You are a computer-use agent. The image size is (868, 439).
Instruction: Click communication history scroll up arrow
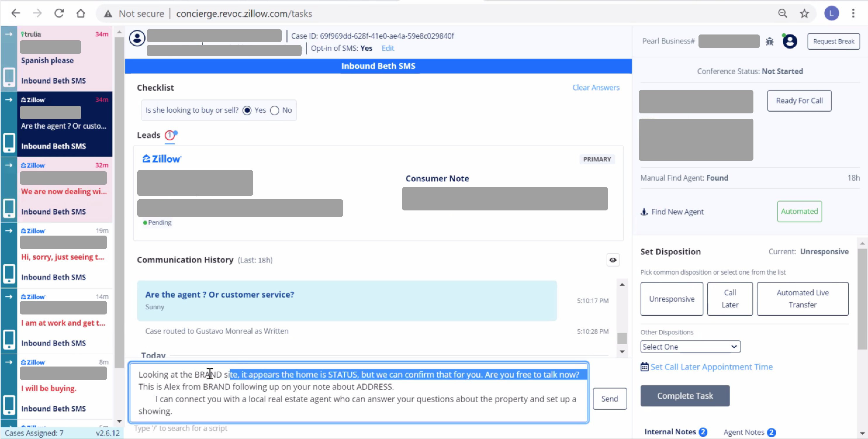pos(622,285)
